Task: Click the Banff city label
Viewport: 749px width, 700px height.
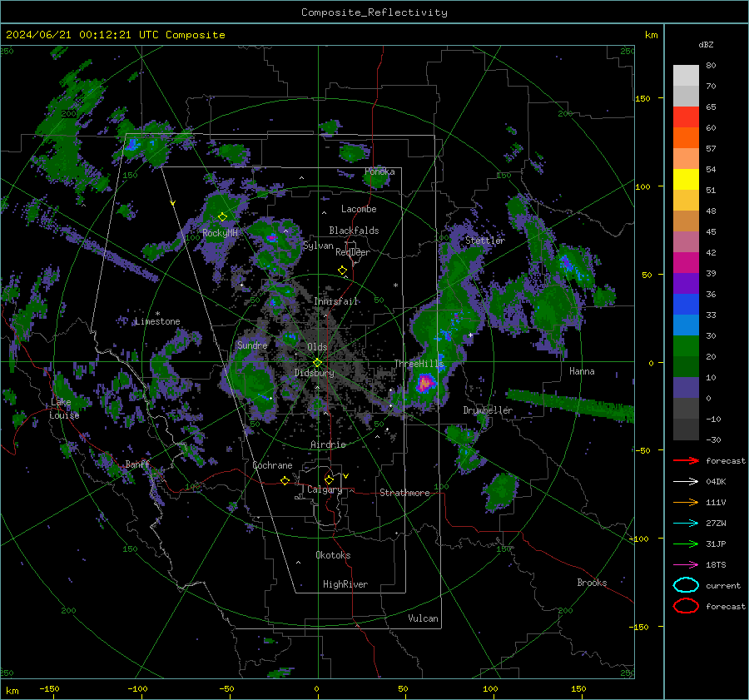Action: [x=137, y=464]
